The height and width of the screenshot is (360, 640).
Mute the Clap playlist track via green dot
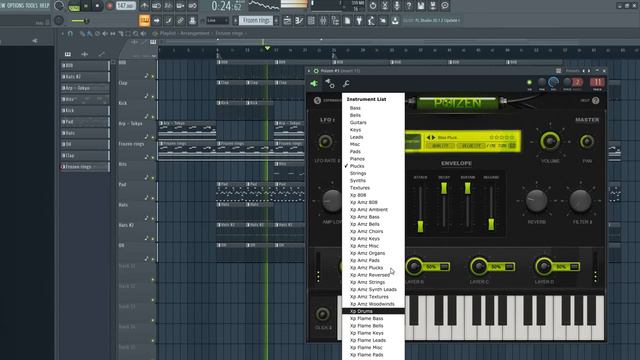coord(153,96)
